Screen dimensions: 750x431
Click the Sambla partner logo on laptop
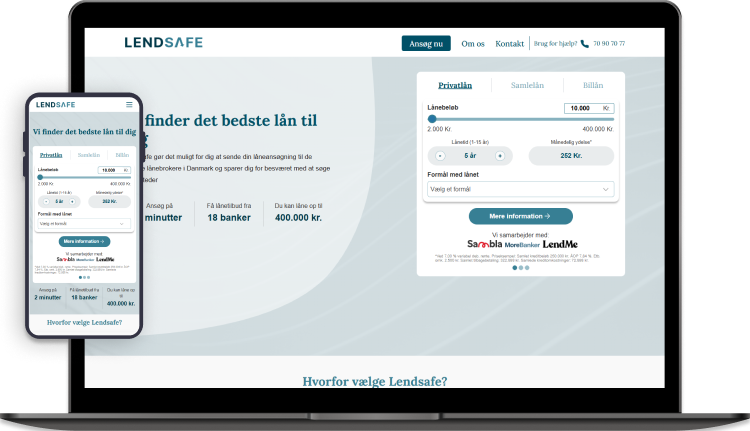[x=485, y=244]
